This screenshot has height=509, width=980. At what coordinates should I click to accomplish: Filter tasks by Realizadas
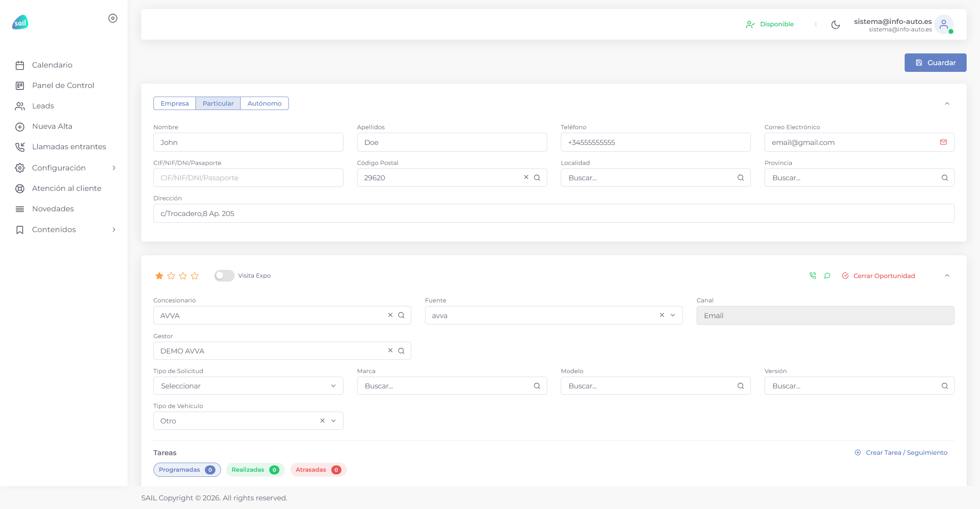pos(255,470)
